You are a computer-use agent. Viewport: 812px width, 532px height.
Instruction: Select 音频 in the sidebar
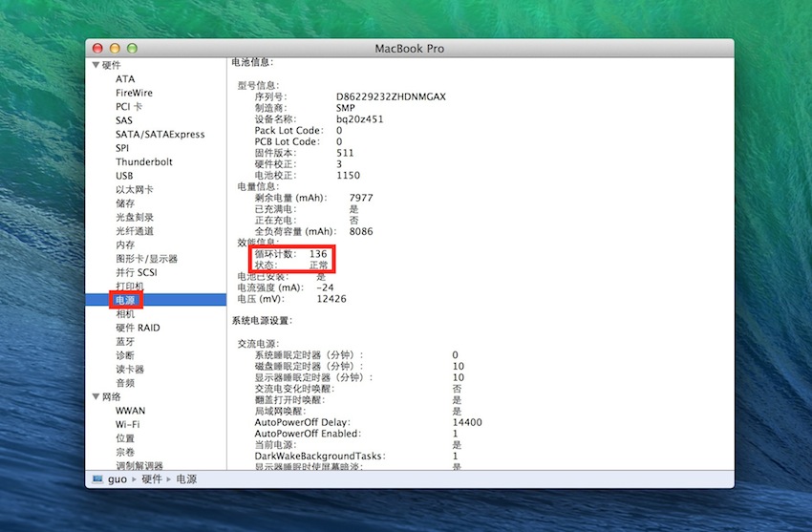[125, 383]
